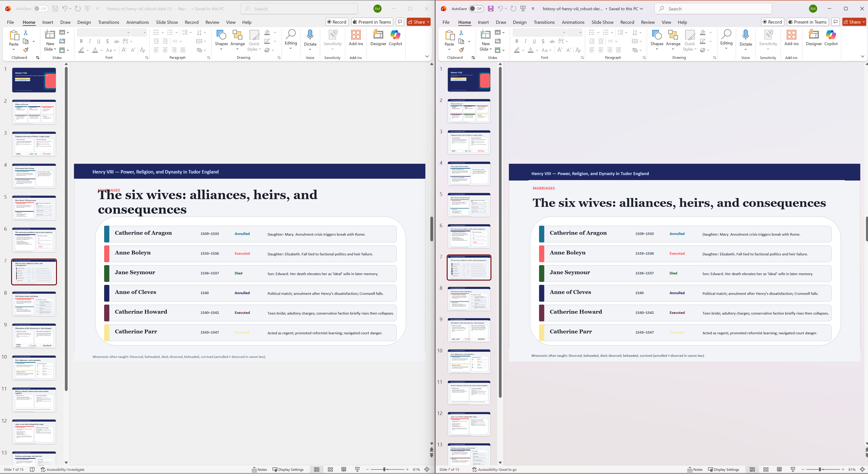Enable Underline for selected text
This screenshot has width=868, height=474.
pos(98,41)
